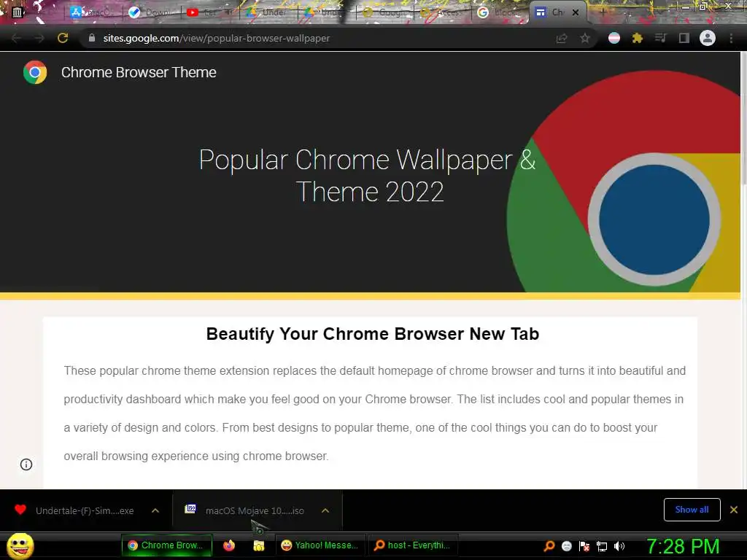Open a new tab with plus button
This screenshot has width=747, height=560.
(x=603, y=12)
